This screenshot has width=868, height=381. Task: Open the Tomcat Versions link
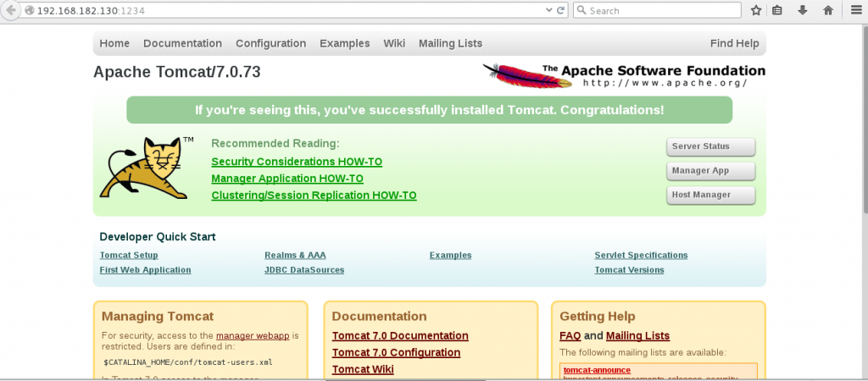pos(630,270)
